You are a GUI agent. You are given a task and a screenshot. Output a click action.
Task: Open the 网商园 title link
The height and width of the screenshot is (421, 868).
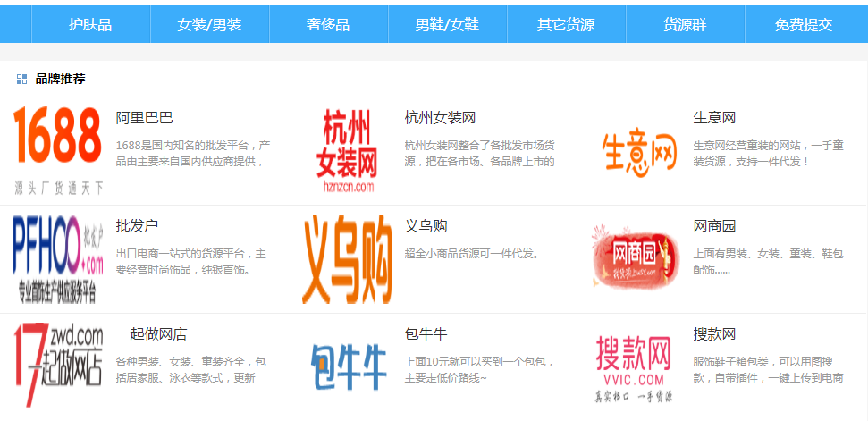(x=714, y=226)
